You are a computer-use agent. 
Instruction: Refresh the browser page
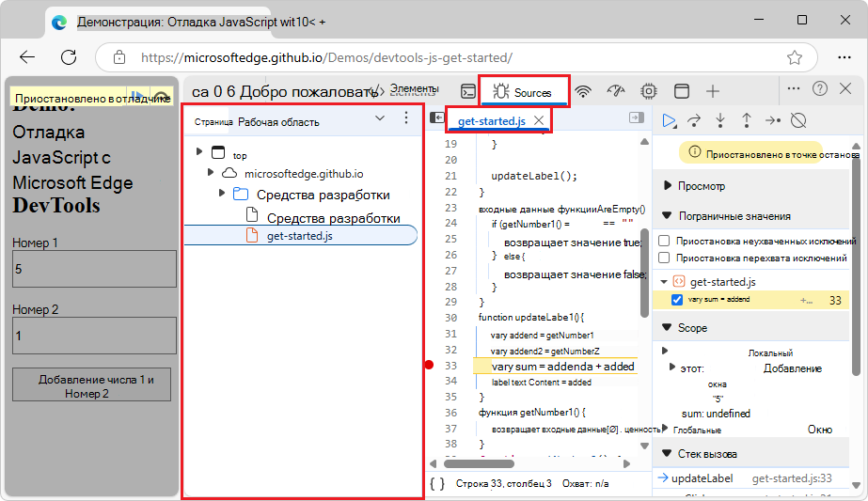tap(69, 57)
